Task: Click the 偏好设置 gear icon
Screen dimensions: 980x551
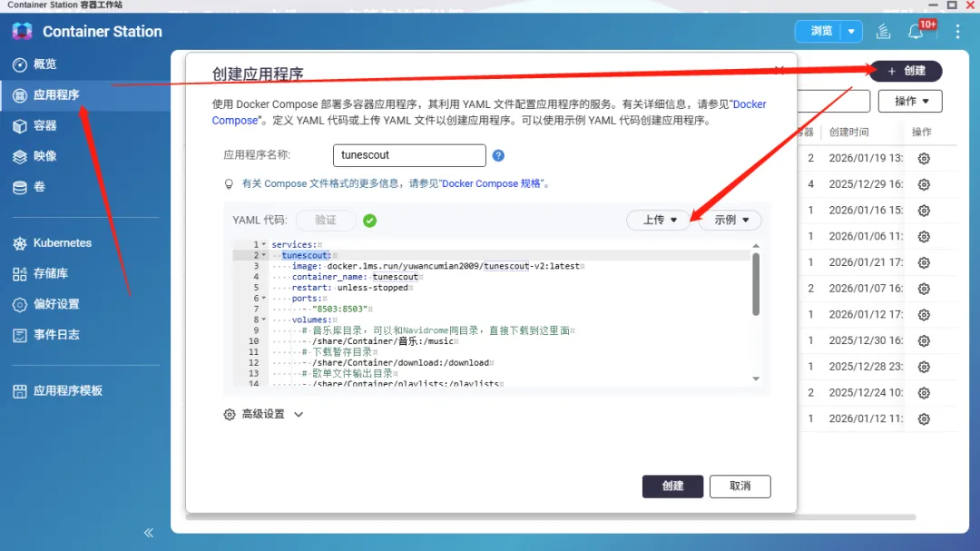Action: (x=20, y=305)
